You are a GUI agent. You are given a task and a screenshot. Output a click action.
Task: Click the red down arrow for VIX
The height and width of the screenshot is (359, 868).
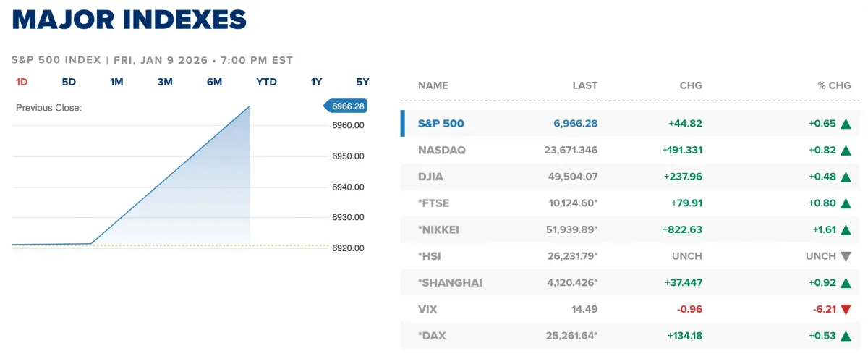(x=846, y=309)
